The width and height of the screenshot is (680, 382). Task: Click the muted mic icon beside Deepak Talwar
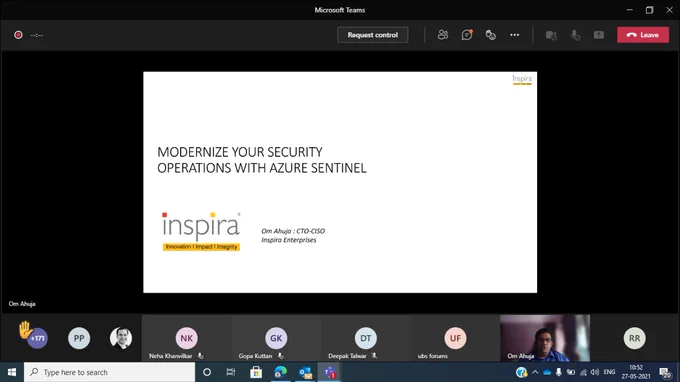[374, 356]
